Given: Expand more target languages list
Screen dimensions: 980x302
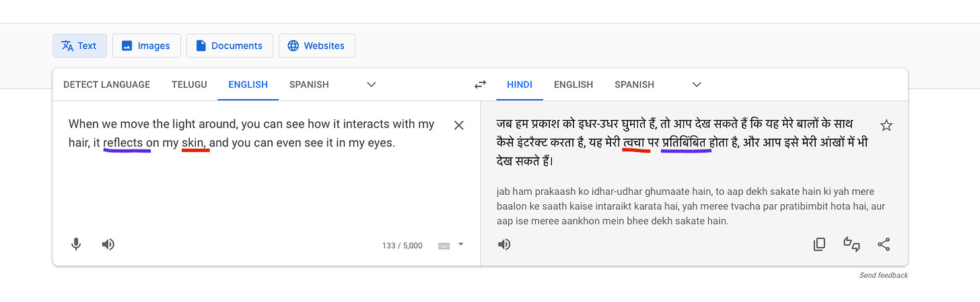Looking at the screenshot, I should (x=697, y=85).
